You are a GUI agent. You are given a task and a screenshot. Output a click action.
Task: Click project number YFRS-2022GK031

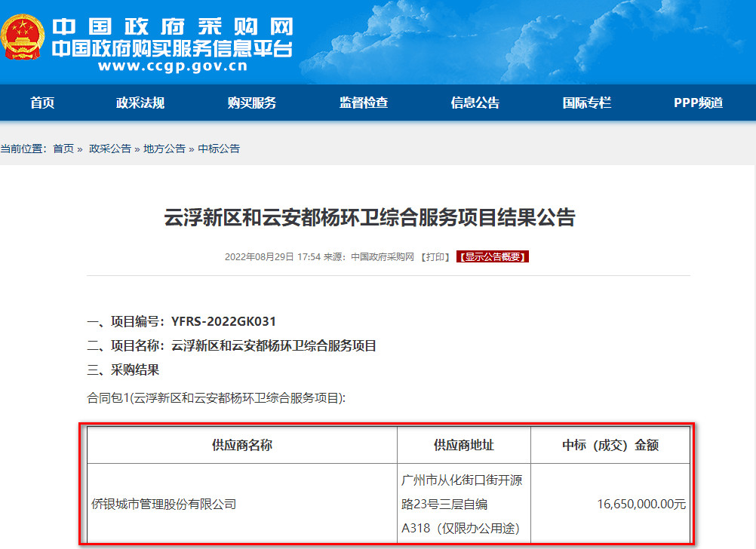[x=224, y=321]
